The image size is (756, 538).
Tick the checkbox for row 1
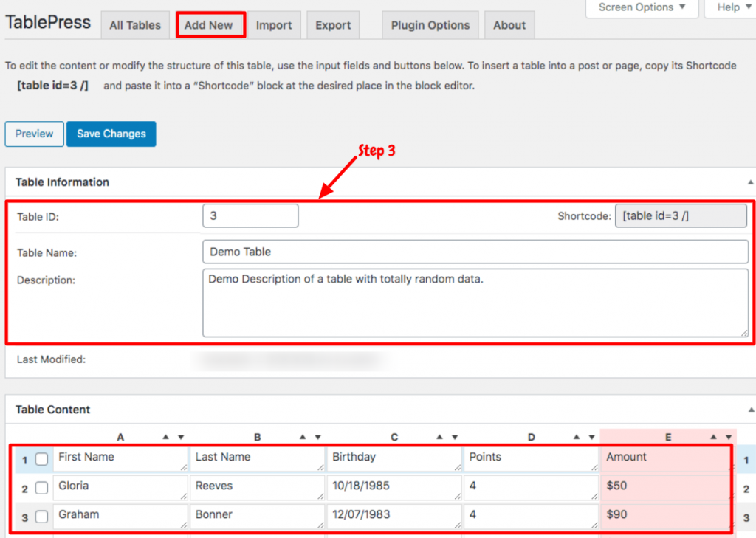click(x=42, y=459)
